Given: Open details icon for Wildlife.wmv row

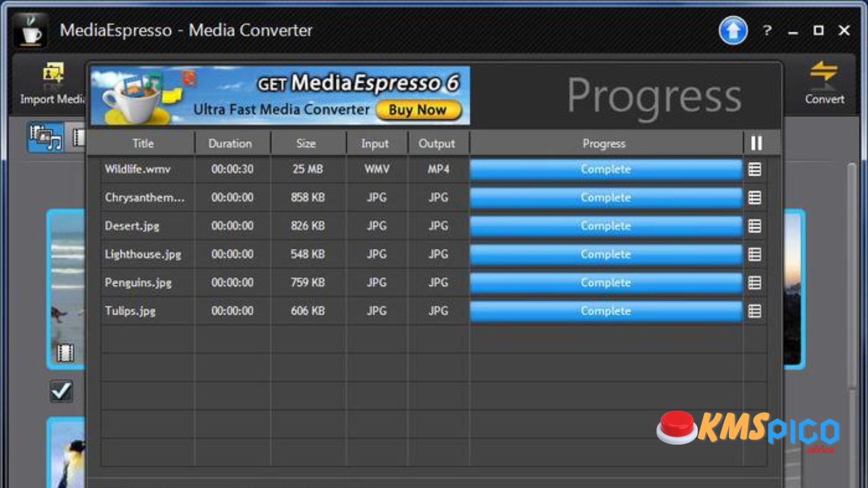Looking at the screenshot, I should (x=755, y=169).
